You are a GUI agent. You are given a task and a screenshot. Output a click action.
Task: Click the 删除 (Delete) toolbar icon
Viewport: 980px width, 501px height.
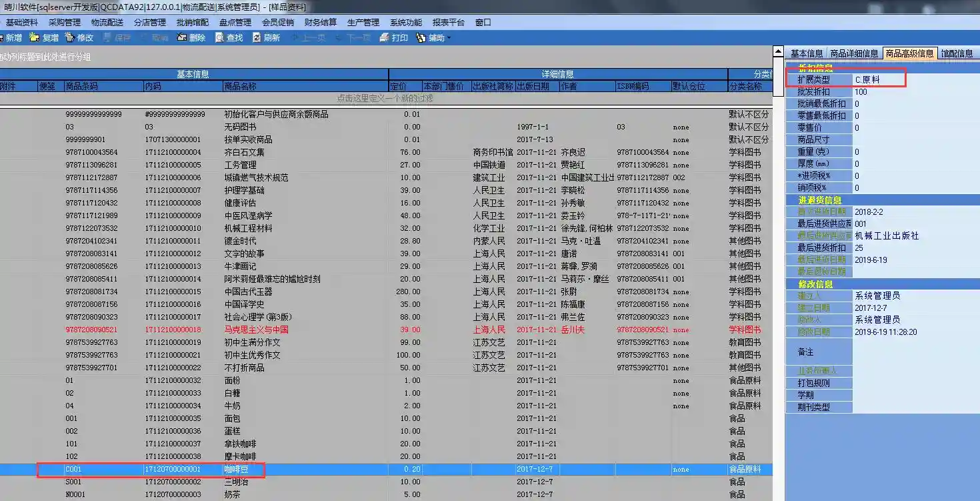pos(182,38)
